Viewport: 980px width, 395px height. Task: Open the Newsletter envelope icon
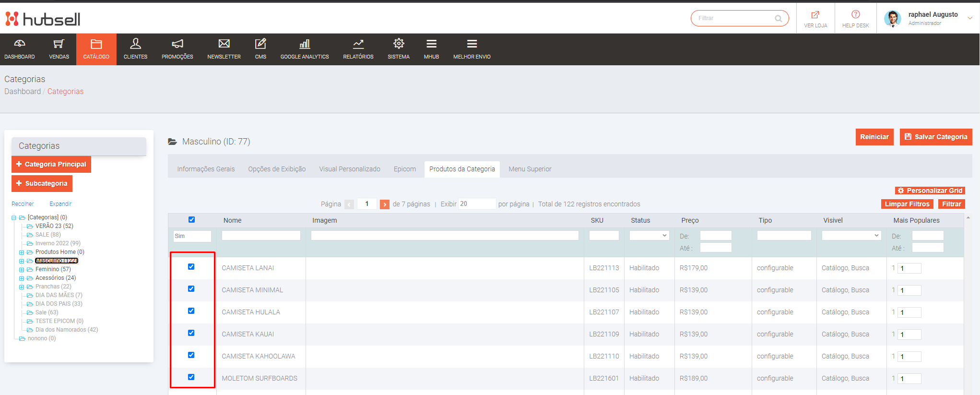coord(224,44)
